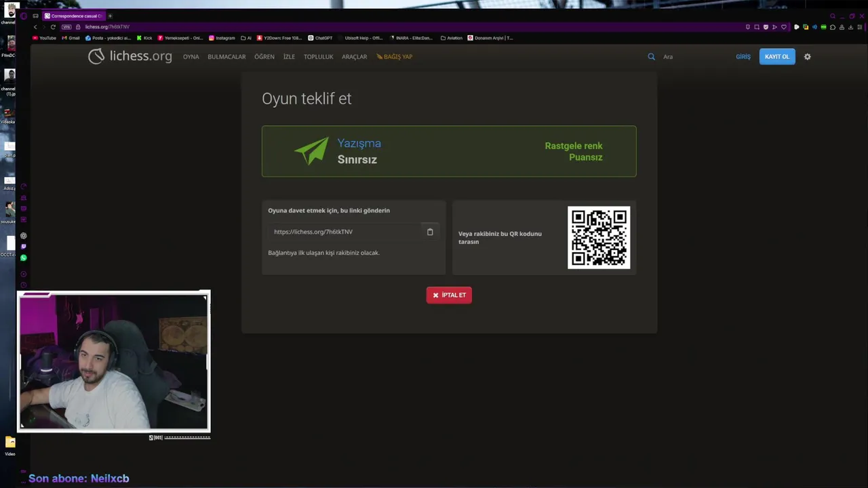The image size is (868, 488).
Task: Open the Yemeksepeti bookmark
Action: tap(180, 38)
